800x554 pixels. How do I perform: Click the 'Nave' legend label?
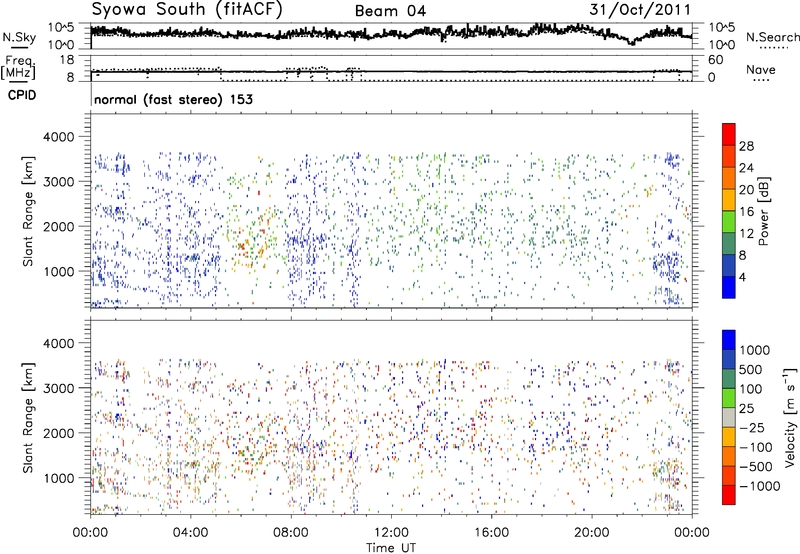[761, 69]
